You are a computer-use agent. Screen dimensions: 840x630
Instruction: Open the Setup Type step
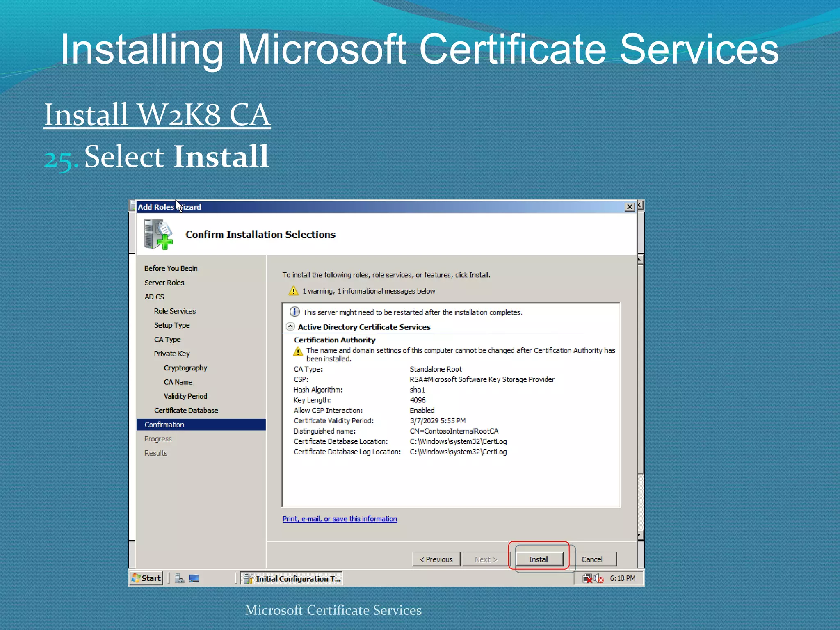click(172, 325)
